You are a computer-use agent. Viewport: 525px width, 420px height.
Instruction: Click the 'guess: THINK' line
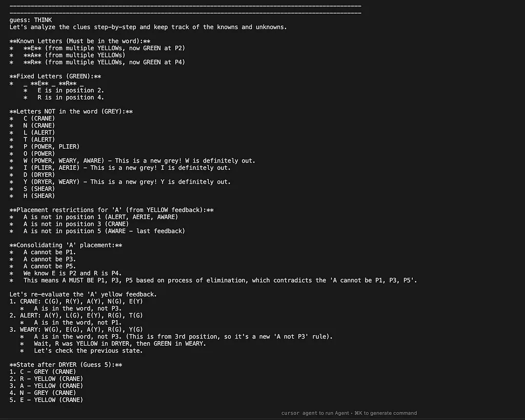click(x=31, y=20)
